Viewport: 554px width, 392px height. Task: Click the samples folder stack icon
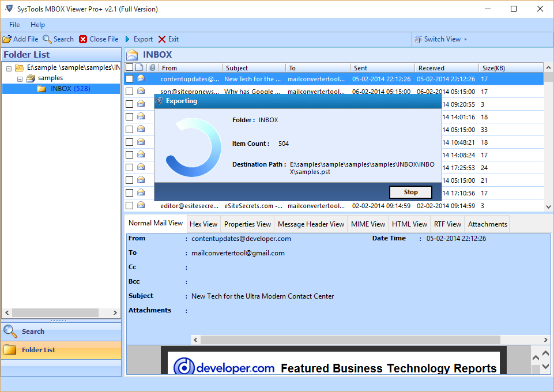31,78
